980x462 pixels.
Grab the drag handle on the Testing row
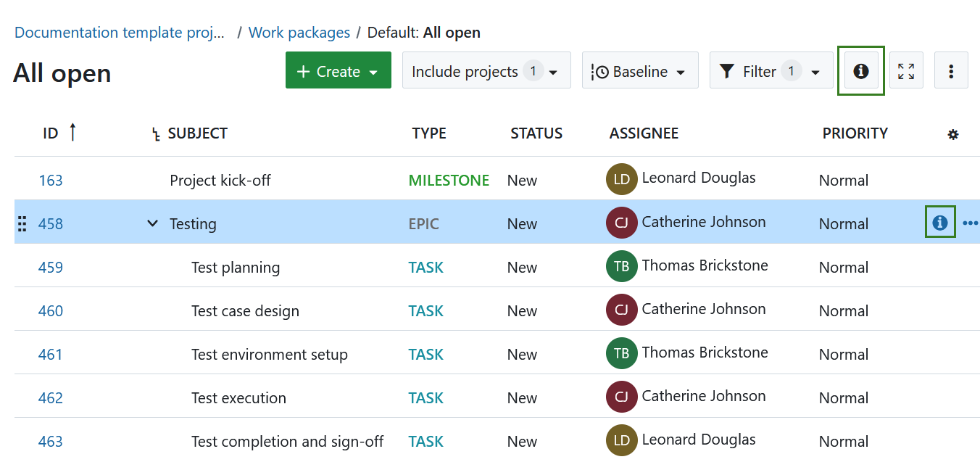[22, 223]
